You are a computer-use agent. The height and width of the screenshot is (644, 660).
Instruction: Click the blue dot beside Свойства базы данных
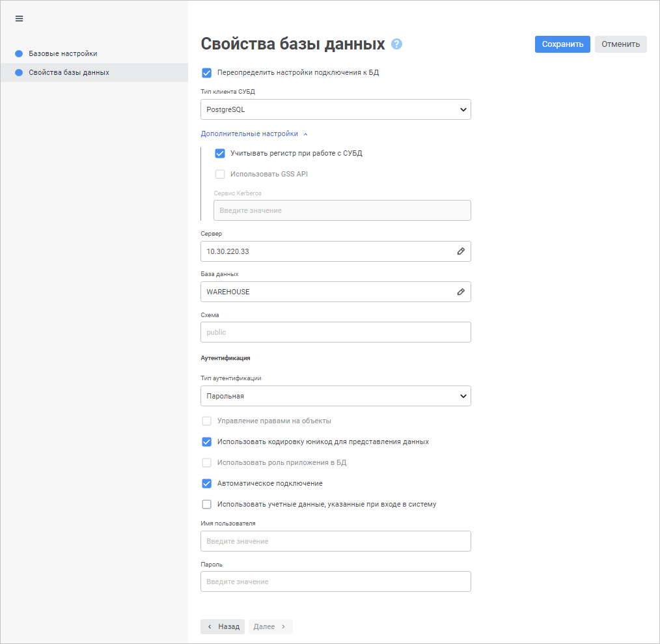point(19,72)
